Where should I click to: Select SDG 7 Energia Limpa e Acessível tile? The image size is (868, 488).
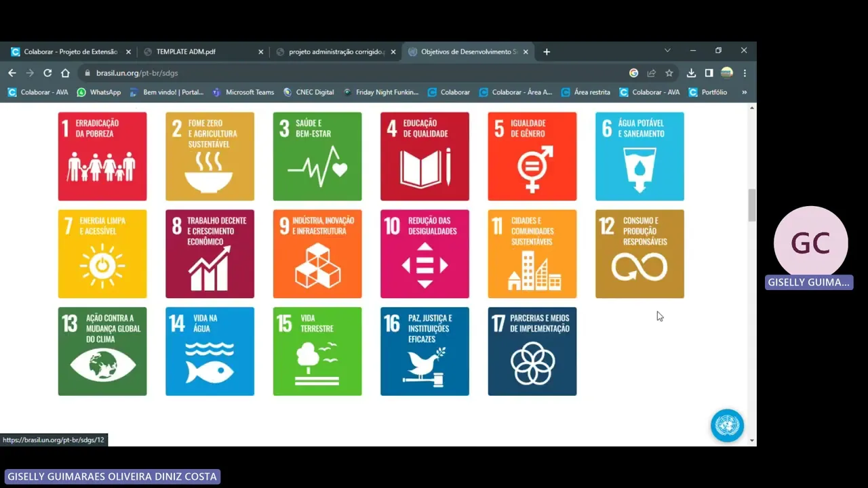click(102, 254)
